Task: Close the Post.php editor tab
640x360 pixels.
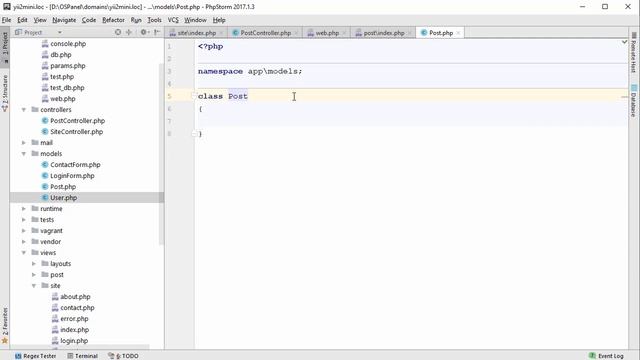Action: pyautogui.click(x=458, y=33)
